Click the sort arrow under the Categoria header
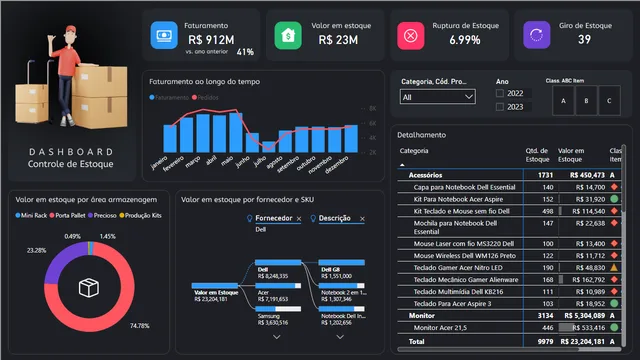The width and height of the screenshot is (640, 360). point(402,165)
